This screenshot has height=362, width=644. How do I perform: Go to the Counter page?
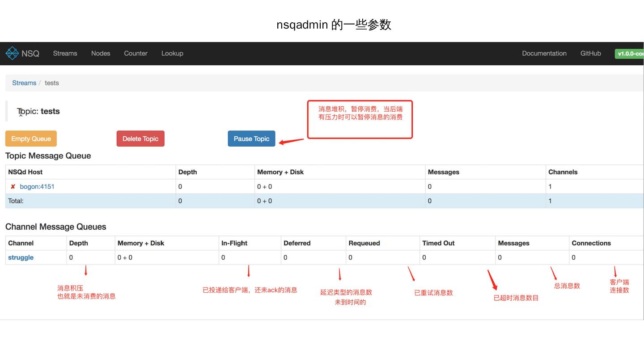click(136, 53)
